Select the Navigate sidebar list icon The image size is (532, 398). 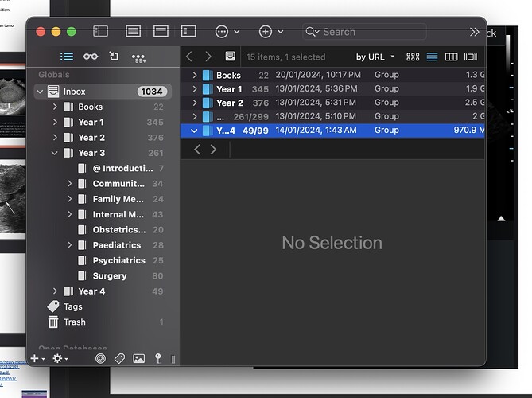click(x=68, y=57)
